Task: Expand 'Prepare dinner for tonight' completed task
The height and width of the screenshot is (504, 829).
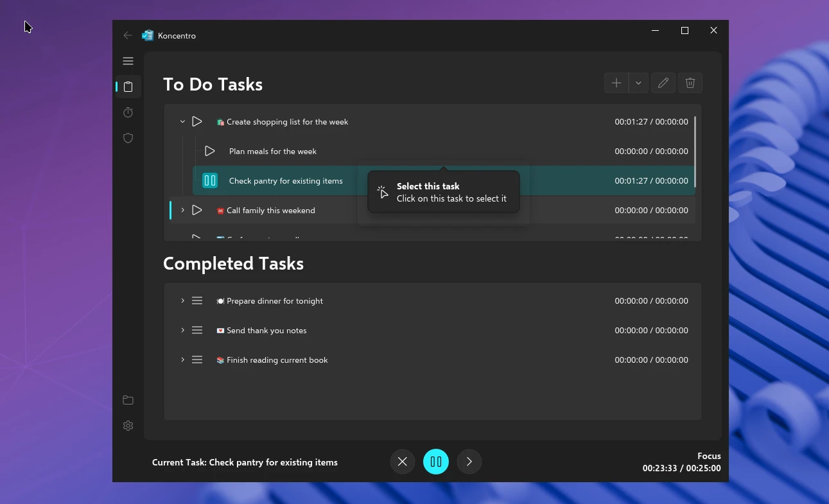Action: coord(182,300)
